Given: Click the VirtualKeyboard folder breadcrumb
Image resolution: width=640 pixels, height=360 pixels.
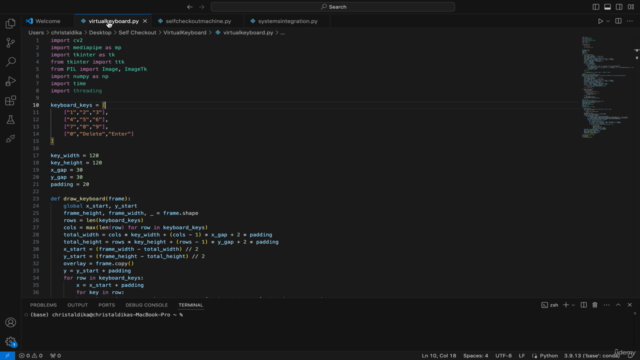Looking at the screenshot, I should pos(184,33).
